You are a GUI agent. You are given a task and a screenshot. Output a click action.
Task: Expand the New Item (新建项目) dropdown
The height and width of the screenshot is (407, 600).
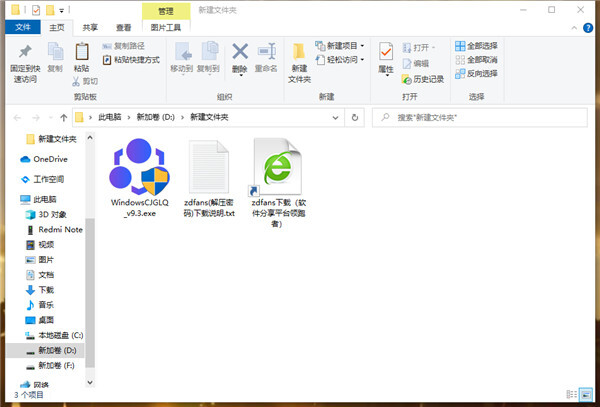pyautogui.click(x=362, y=46)
